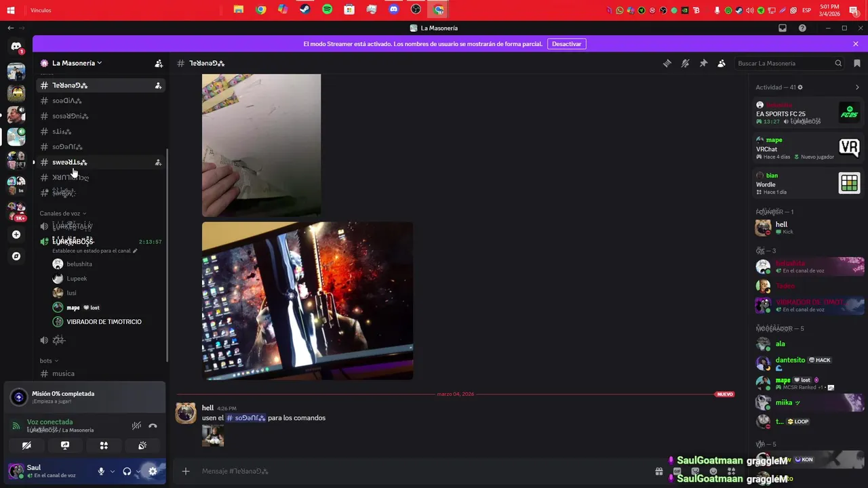Toggle camera on in voice panel
868x488 pixels.
click(26, 445)
